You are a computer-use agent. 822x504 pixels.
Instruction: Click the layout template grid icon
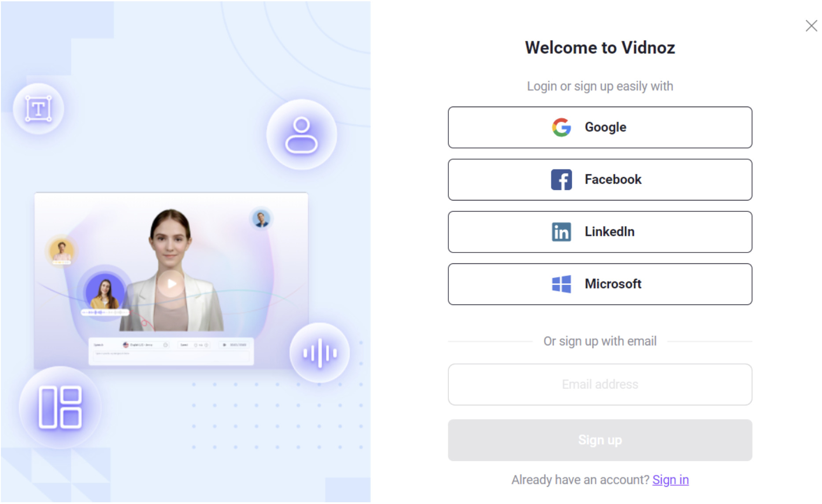coord(60,407)
